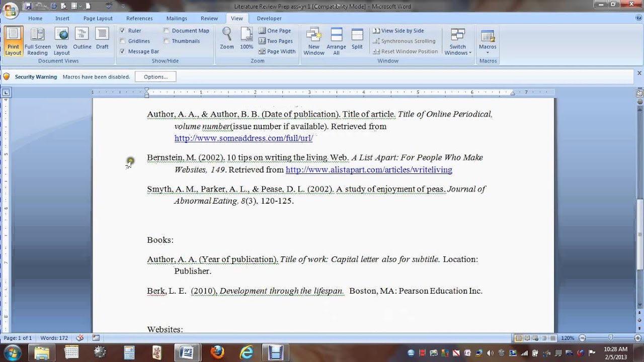644x362 pixels.
Task: Open the Review tab
Action: click(x=209, y=19)
